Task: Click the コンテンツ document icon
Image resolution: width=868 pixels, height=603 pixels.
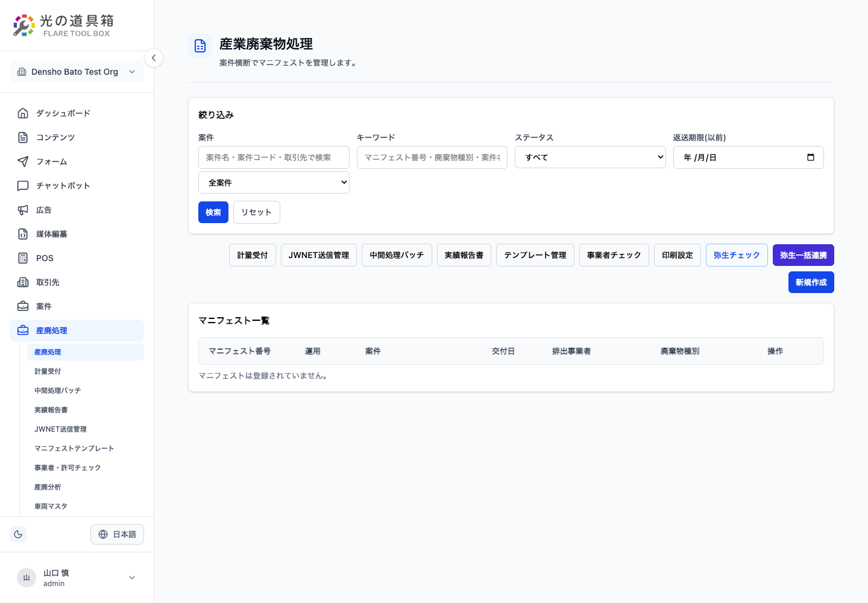Action: [23, 137]
